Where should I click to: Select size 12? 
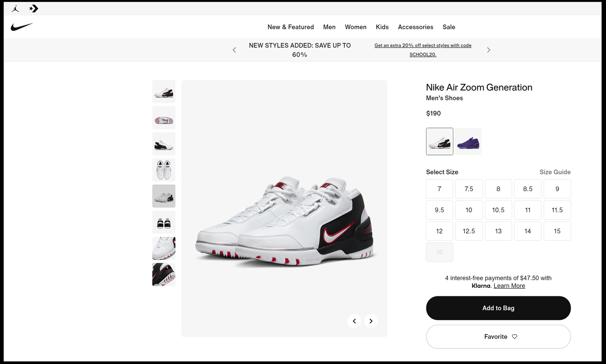pos(439,231)
